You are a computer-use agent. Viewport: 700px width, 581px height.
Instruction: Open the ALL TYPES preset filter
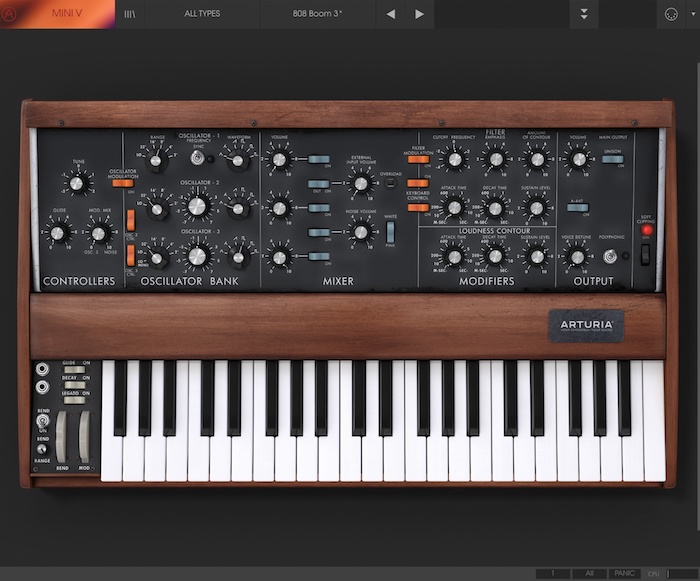click(x=202, y=14)
